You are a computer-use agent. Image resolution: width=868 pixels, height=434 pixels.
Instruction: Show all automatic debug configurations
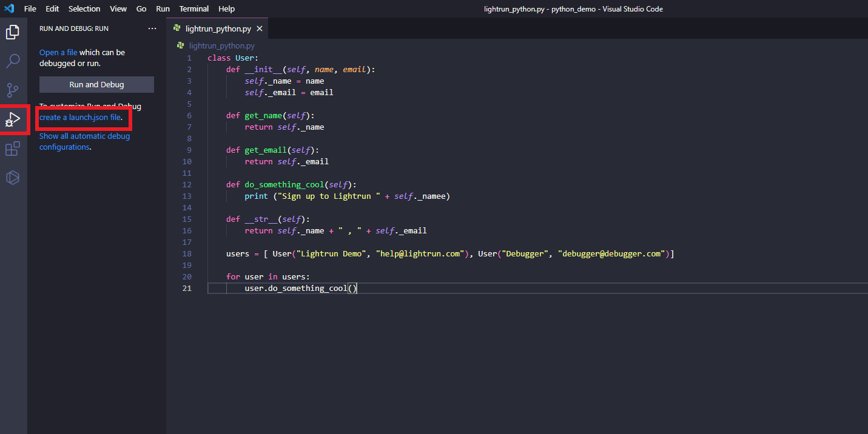pyautogui.click(x=84, y=141)
